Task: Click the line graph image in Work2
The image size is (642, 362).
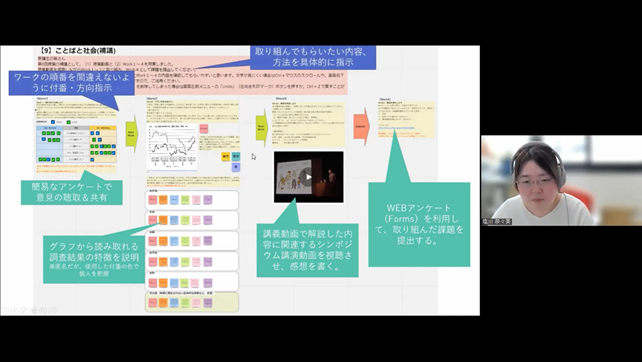Action: (172, 147)
